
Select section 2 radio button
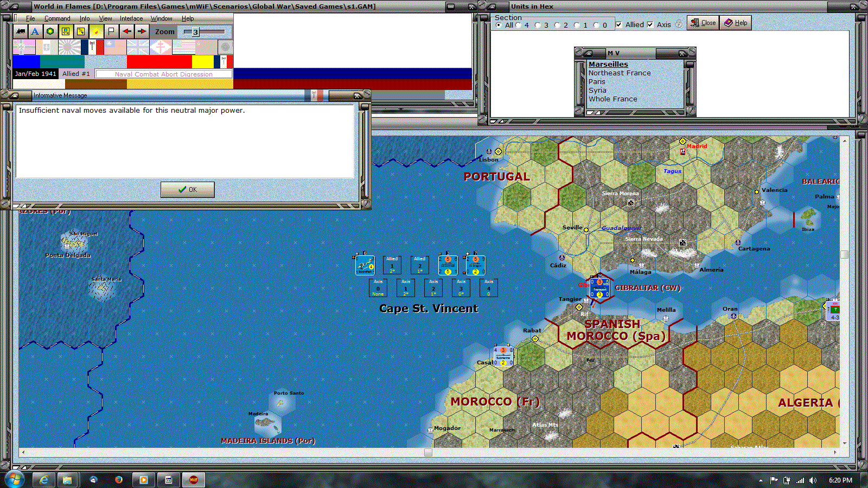(x=557, y=25)
